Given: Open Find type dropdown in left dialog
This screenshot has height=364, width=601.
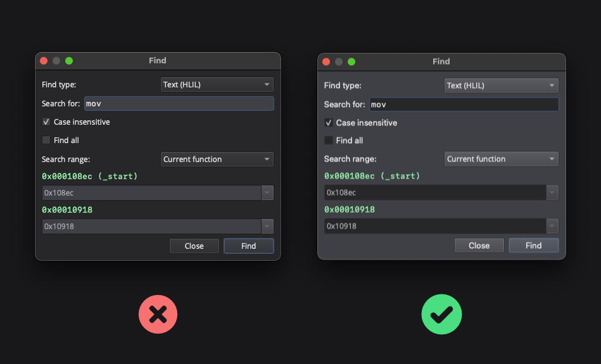Looking at the screenshot, I should [x=217, y=85].
